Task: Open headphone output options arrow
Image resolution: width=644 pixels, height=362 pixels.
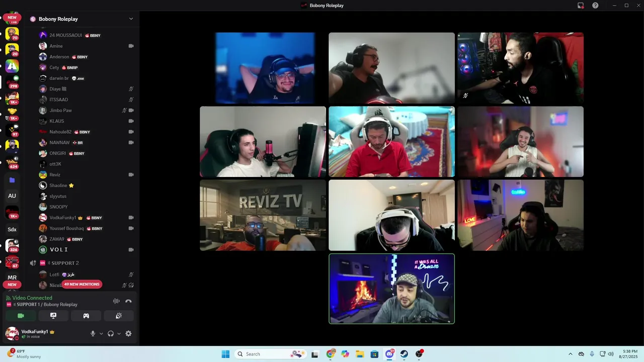Action: pyautogui.click(x=119, y=333)
